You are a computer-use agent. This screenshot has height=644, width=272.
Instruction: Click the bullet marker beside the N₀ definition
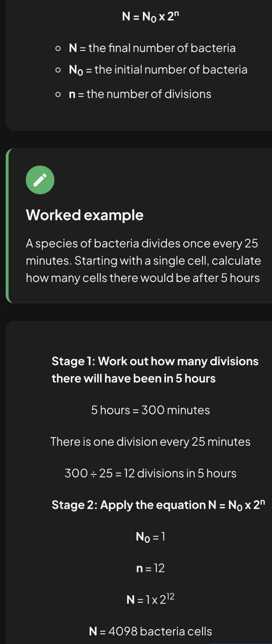pos(58,70)
